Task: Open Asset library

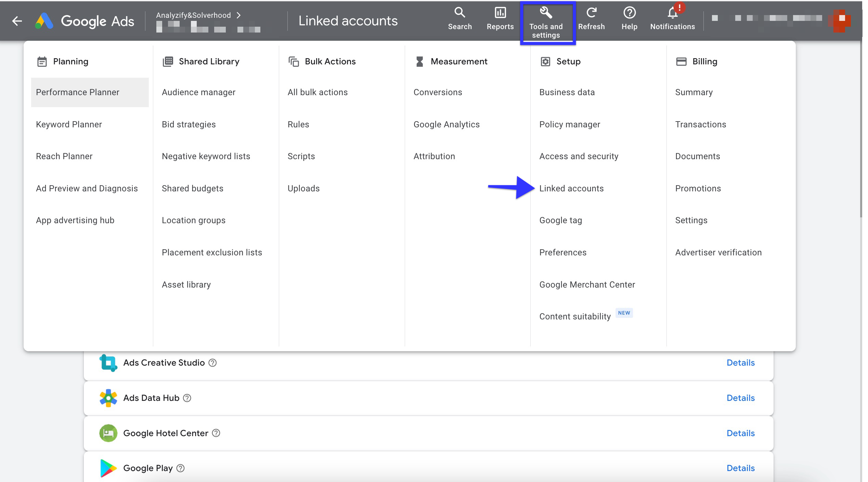Action: (186, 284)
